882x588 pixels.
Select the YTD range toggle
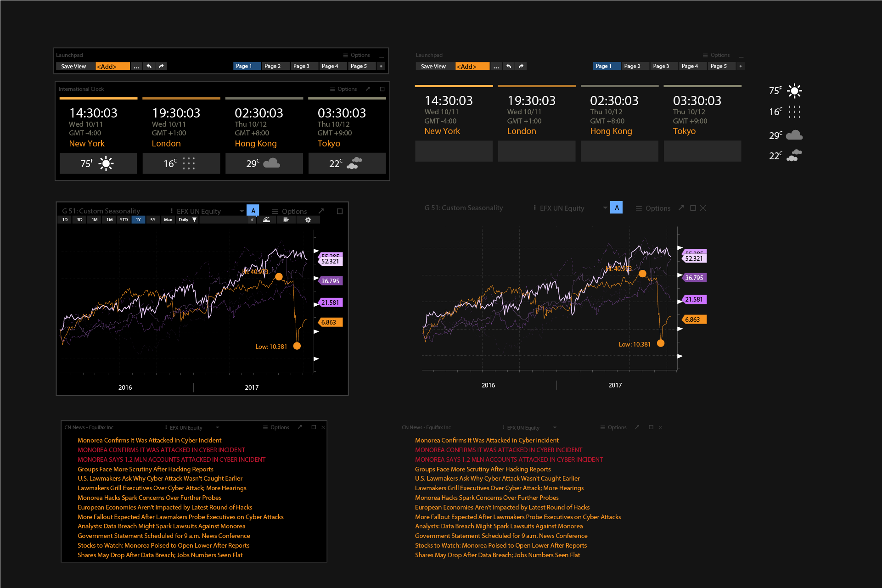click(x=124, y=220)
